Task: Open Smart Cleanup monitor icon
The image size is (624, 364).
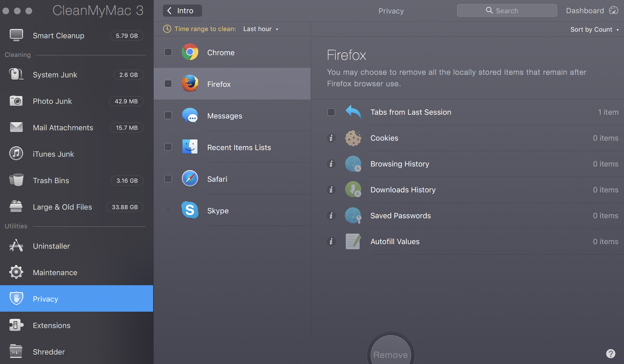Action: [x=16, y=35]
